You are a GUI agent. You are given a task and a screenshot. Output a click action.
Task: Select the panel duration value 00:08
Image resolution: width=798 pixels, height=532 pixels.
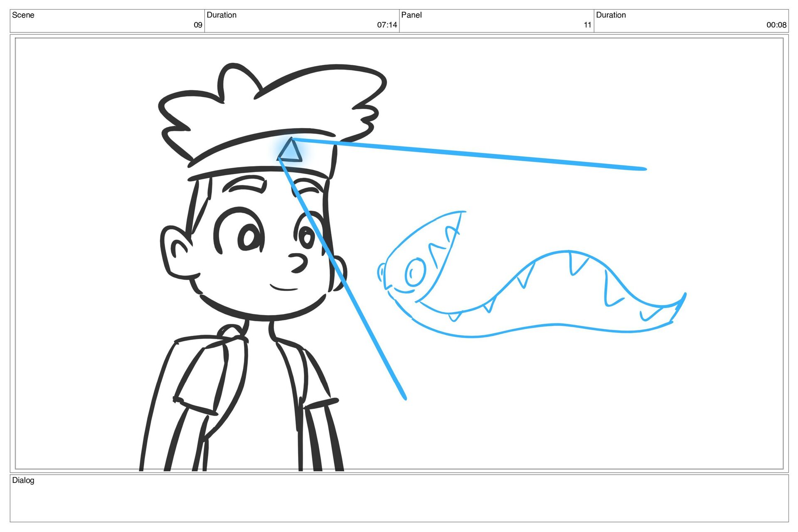(776, 25)
